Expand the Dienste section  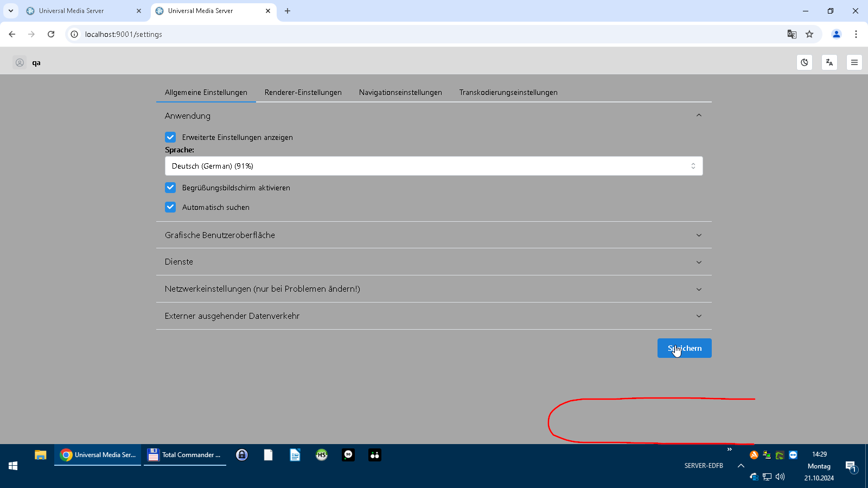pyautogui.click(x=434, y=262)
